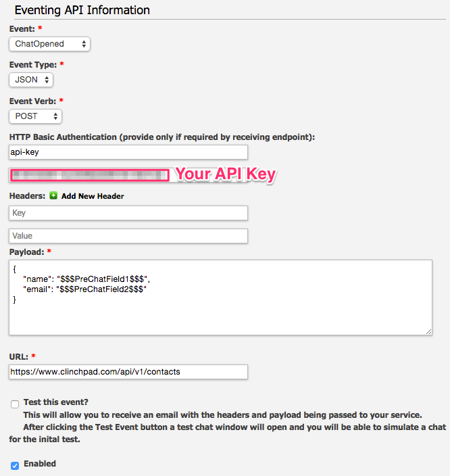Image resolution: width=450 pixels, height=476 pixels.
Task: Focus the api-key username field
Action: click(128, 152)
